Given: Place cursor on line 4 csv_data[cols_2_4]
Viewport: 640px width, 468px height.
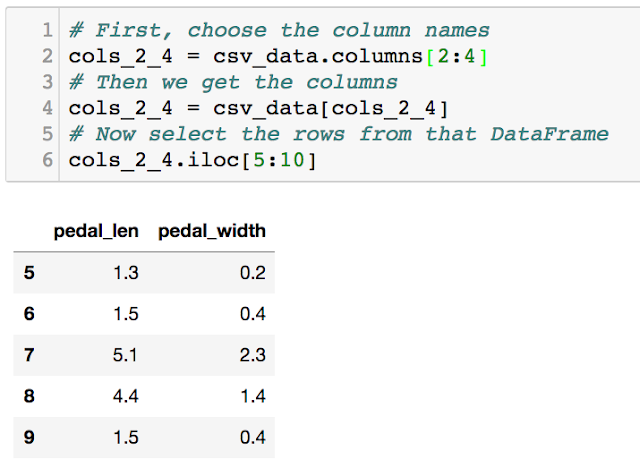Looking at the screenshot, I should [x=259, y=109].
